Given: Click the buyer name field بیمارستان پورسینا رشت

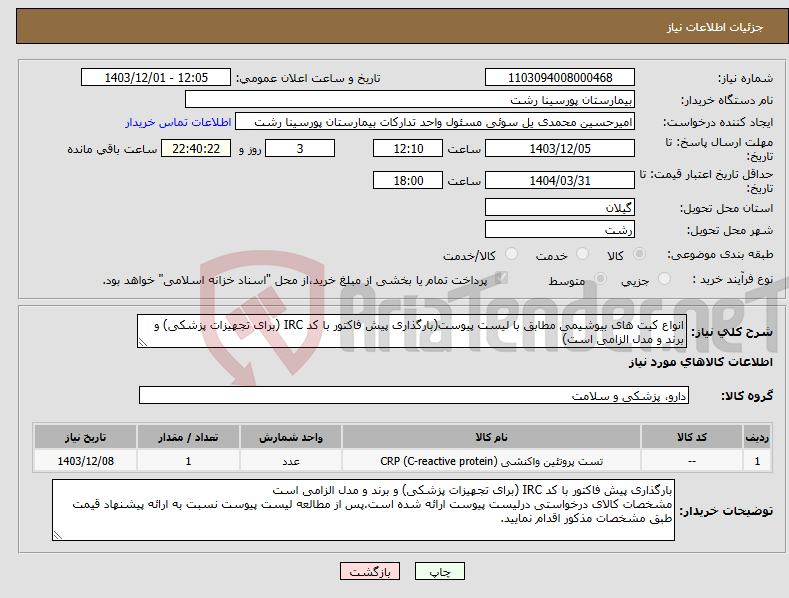Looking at the screenshot, I should [x=410, y=99].
